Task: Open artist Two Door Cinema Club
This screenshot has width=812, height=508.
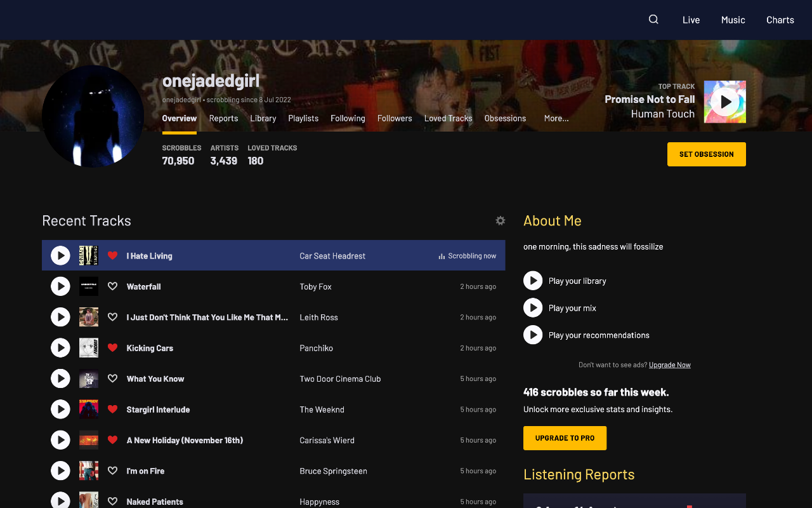Action: 340,378
